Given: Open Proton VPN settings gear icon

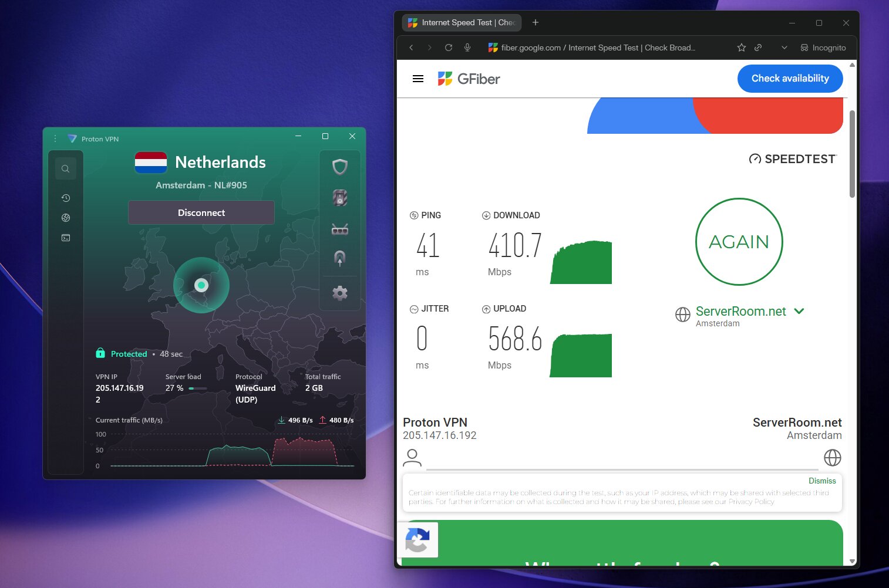Looking at the screenshot, I should tap(340, 293).
